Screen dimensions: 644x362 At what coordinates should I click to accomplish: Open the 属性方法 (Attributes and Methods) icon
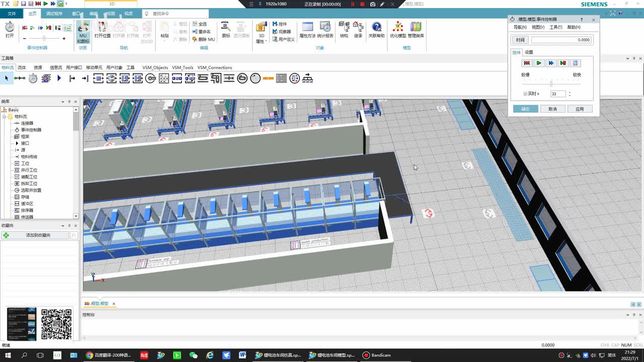307,30
